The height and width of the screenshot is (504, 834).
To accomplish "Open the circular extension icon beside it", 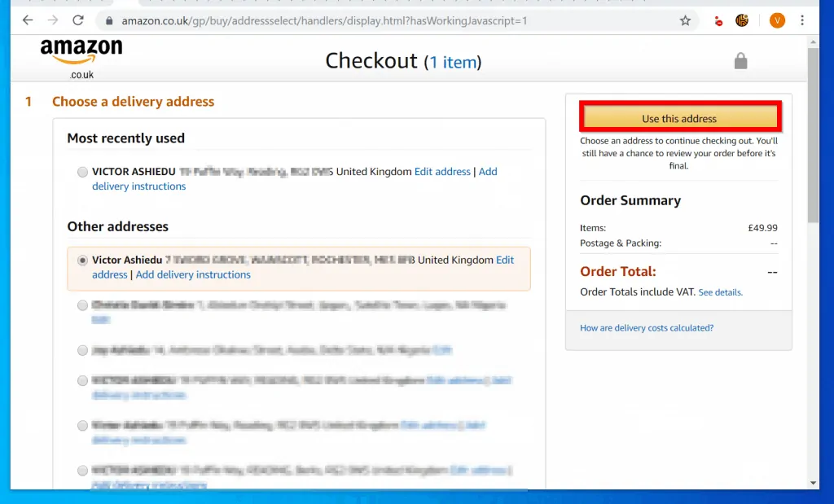I will [742, 20].
